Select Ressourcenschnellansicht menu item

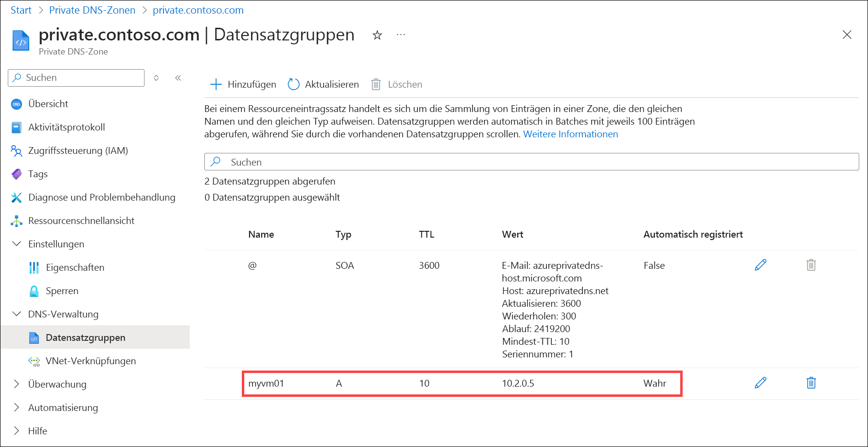point(81,221)
